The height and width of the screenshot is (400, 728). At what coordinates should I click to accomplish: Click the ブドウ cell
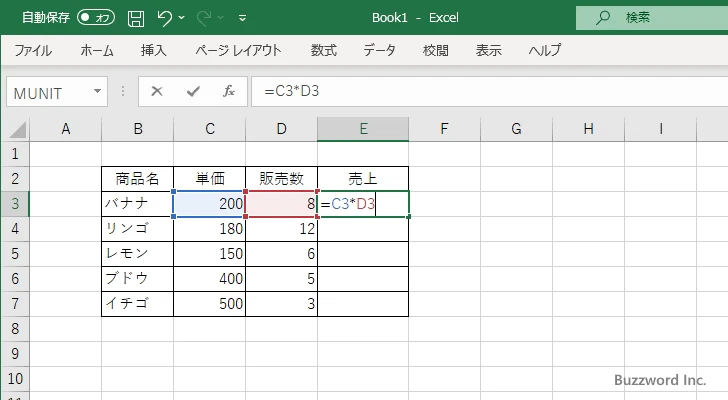coord(137,279)
